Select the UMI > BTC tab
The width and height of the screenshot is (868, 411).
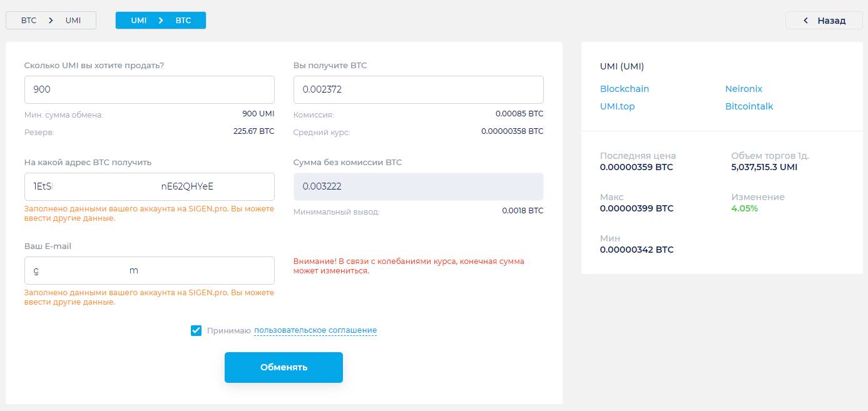click(x=161, y=21)
